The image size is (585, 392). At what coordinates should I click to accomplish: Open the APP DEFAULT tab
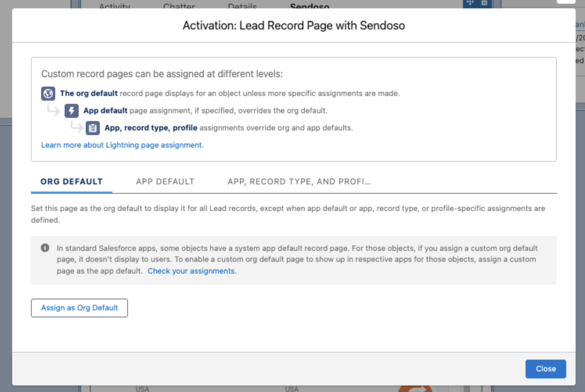pyautogui.click(x=165, y=181)
